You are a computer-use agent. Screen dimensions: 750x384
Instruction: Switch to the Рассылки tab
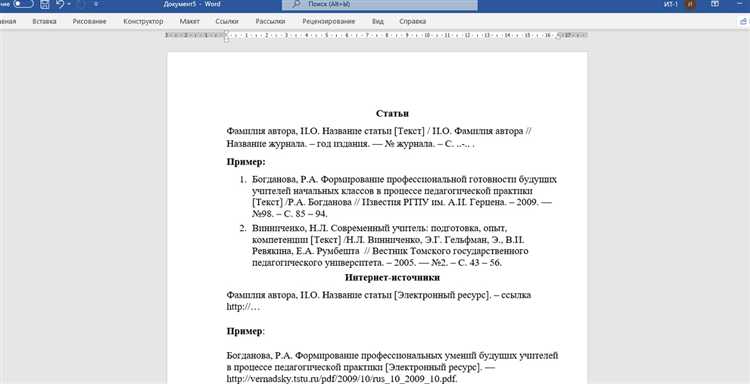[x=270, y=22]
